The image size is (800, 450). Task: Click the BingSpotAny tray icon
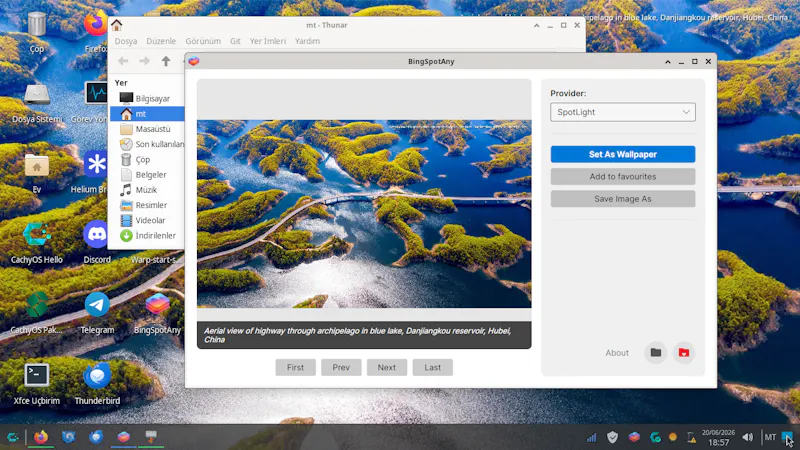pyautogui.click(x=634, y=437)
